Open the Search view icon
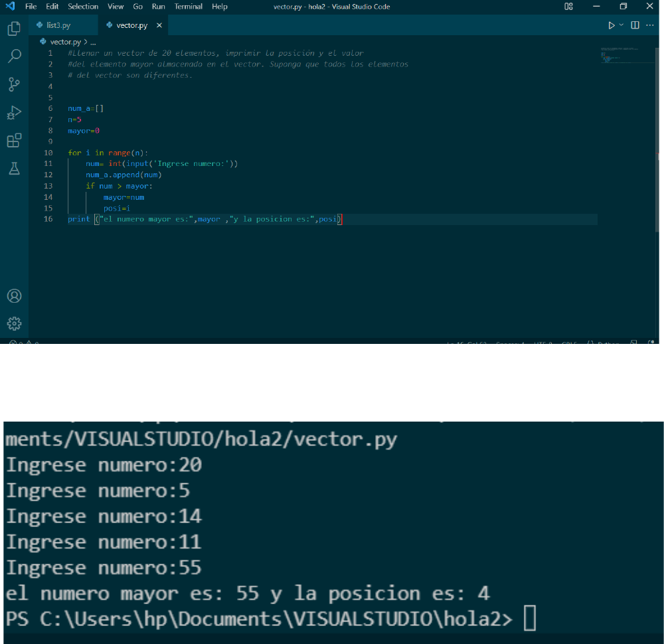Image resolution: width=664 pixels, height=644 pixels. [x=14, y=56]
